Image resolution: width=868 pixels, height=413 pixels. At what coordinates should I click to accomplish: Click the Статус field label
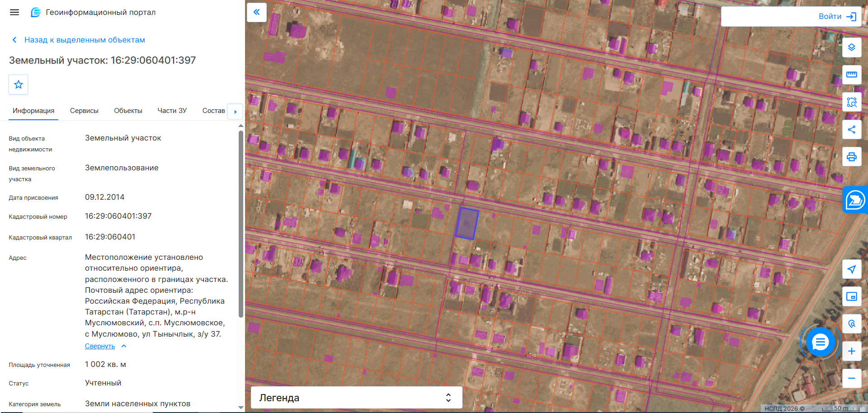pos(19,384)
